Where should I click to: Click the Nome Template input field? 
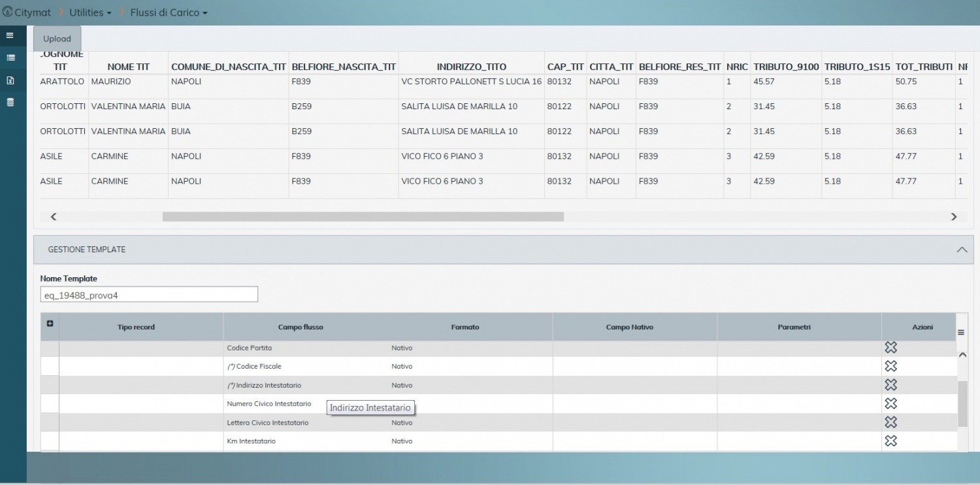coord(149,295)
